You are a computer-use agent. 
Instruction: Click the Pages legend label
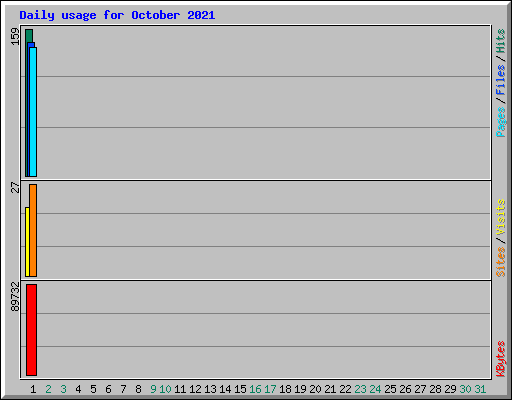[500, 122]
